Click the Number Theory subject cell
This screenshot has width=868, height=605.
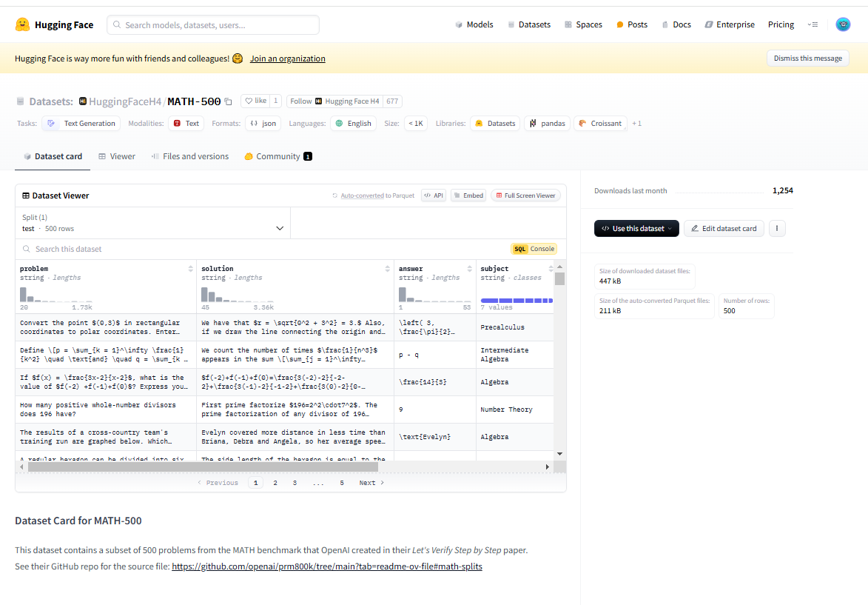[515, 410]
